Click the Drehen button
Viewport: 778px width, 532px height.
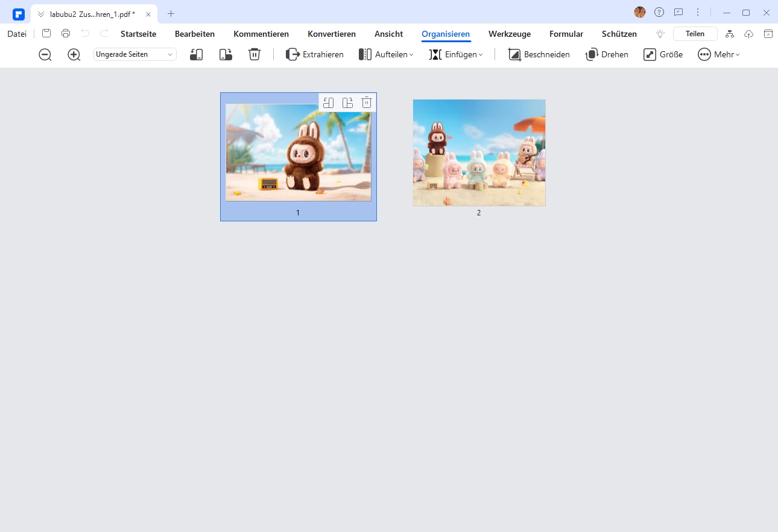(x=607, y=54)
